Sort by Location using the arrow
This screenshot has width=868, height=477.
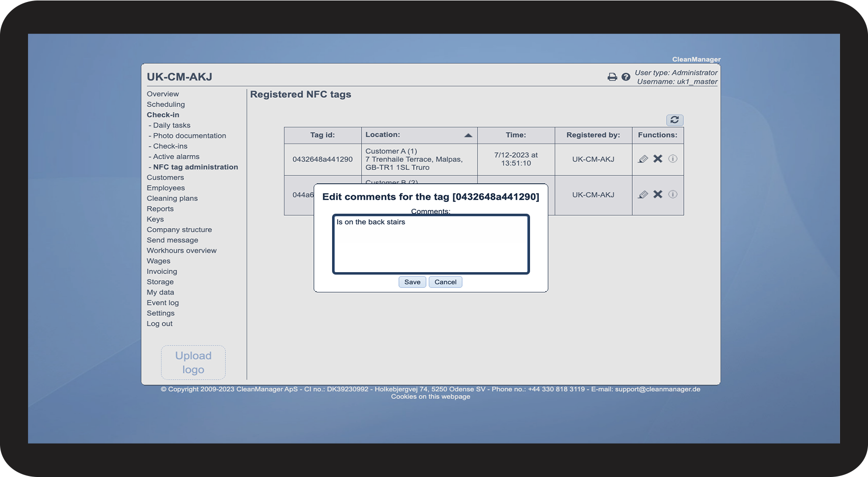pos(468,135)
